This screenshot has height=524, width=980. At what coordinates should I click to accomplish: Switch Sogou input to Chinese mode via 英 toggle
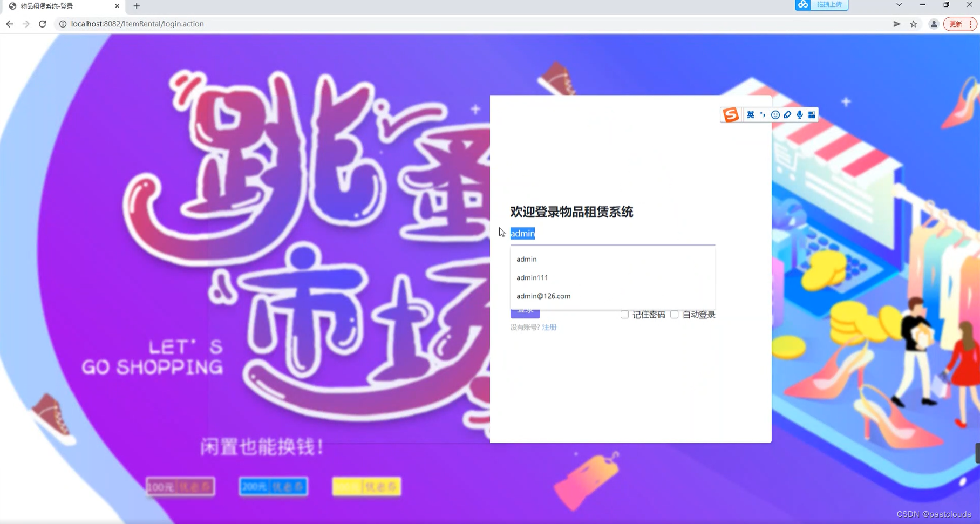tap(750, 114)
